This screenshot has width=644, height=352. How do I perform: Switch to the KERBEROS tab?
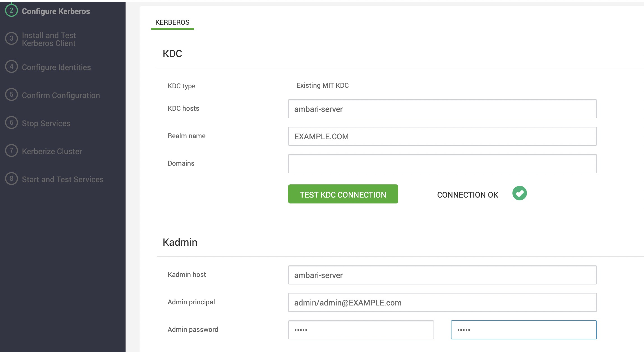tap(172, 22)
